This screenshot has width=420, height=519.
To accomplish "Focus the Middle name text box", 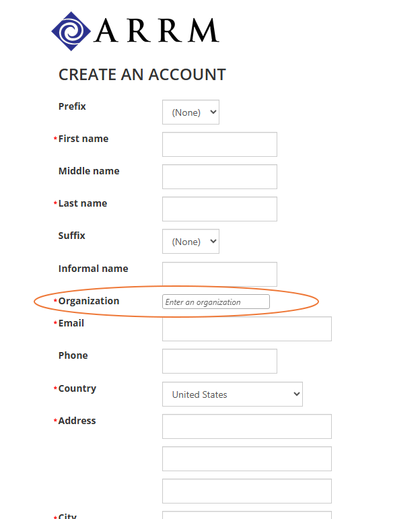I will (219, 176).
